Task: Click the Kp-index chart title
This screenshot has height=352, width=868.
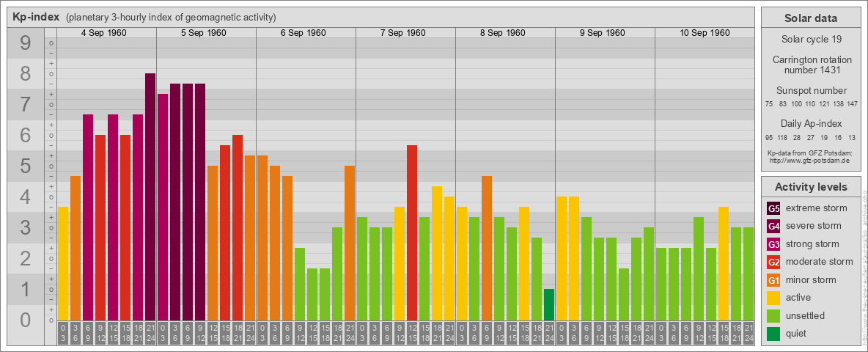Action: tap(36, 17)
